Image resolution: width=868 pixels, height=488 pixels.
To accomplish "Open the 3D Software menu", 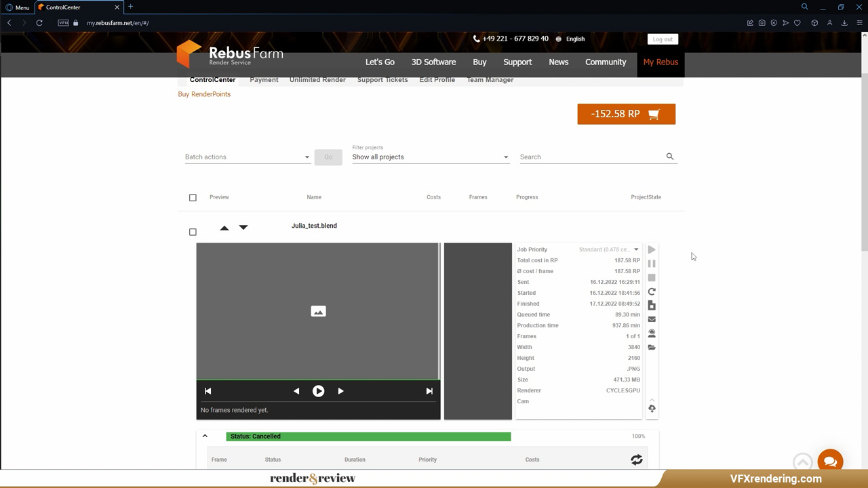I will coord(433,62).
